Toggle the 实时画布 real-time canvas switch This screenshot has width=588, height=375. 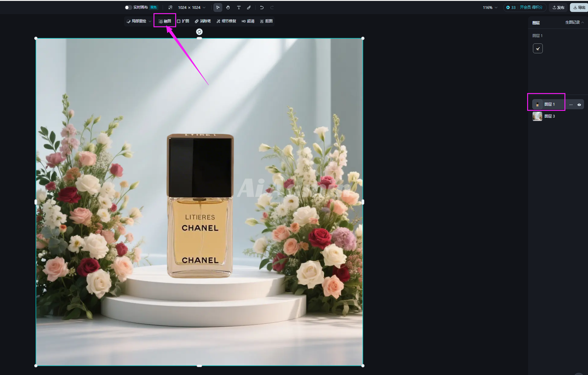(128, 7)
